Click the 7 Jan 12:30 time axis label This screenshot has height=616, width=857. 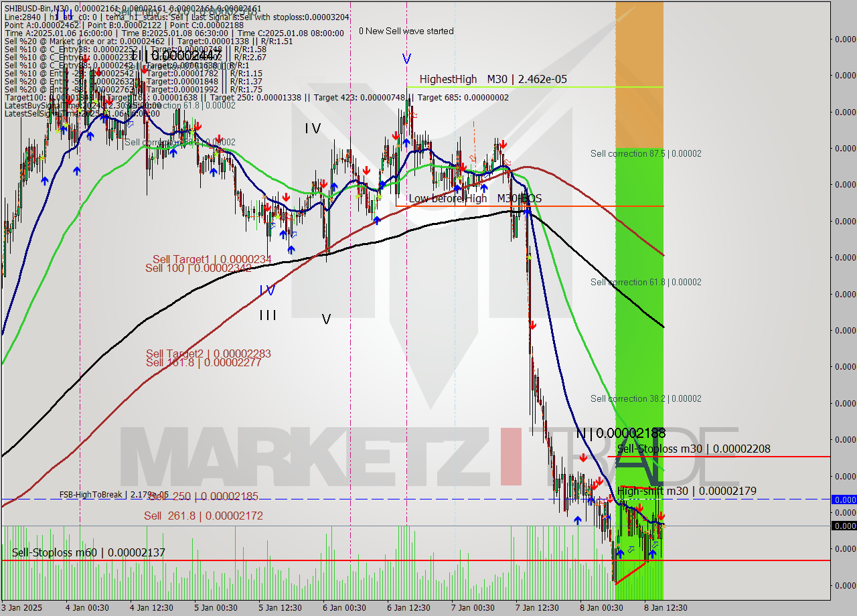click(x=537, y=608)
